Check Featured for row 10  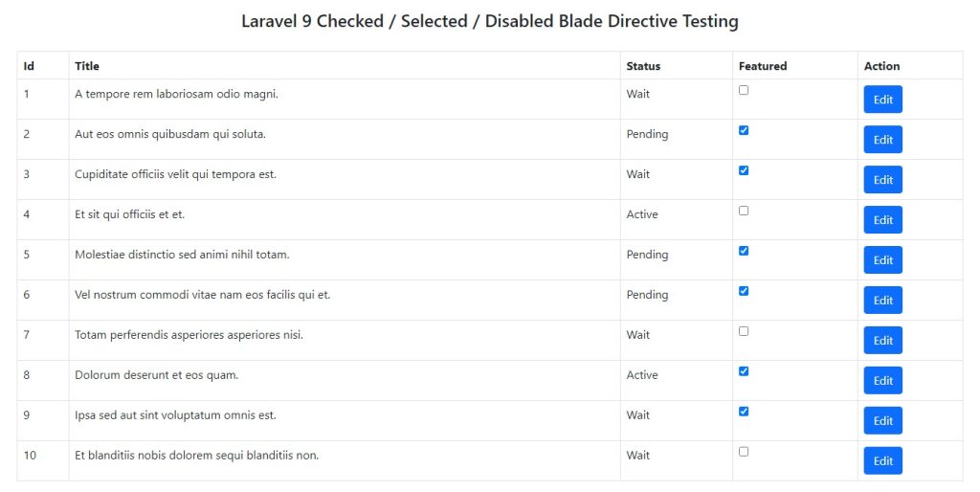[x=744, y=453]
